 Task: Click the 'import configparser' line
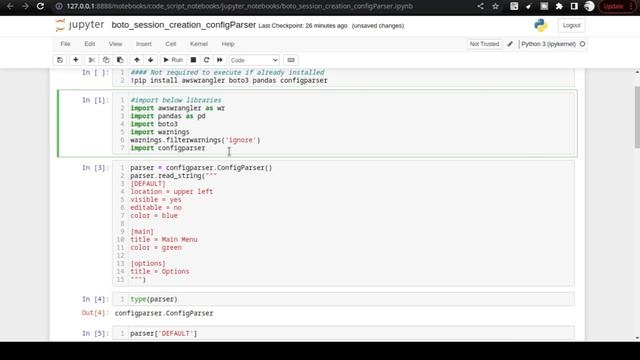[168, 148]
